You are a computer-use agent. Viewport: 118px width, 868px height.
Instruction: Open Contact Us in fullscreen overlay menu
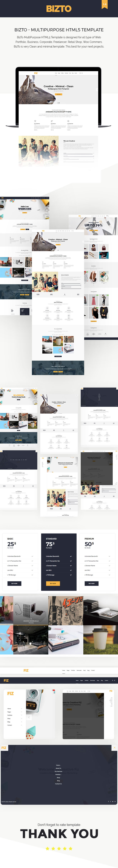point(58,784)
